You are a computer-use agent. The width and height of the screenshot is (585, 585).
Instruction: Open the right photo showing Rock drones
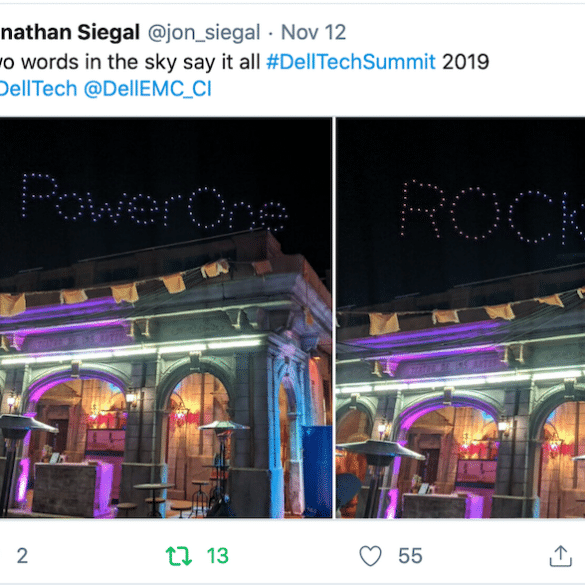tap(460, 317)
